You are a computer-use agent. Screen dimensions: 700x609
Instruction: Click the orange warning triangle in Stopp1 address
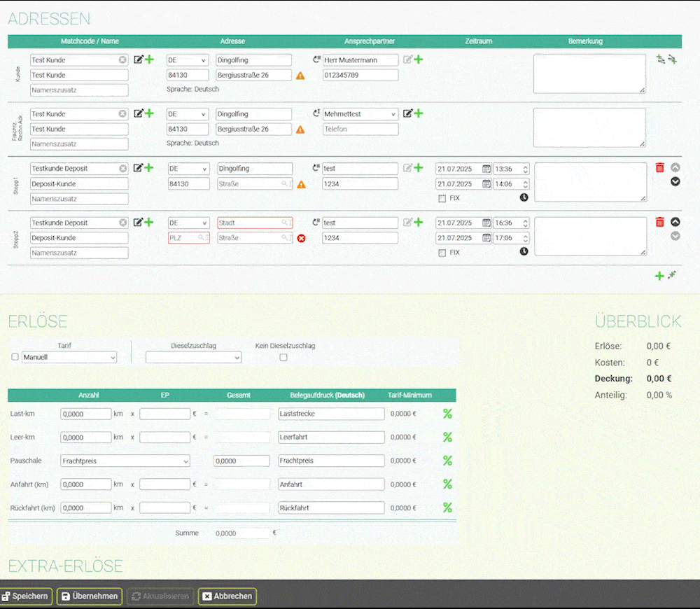click(301, 184)
